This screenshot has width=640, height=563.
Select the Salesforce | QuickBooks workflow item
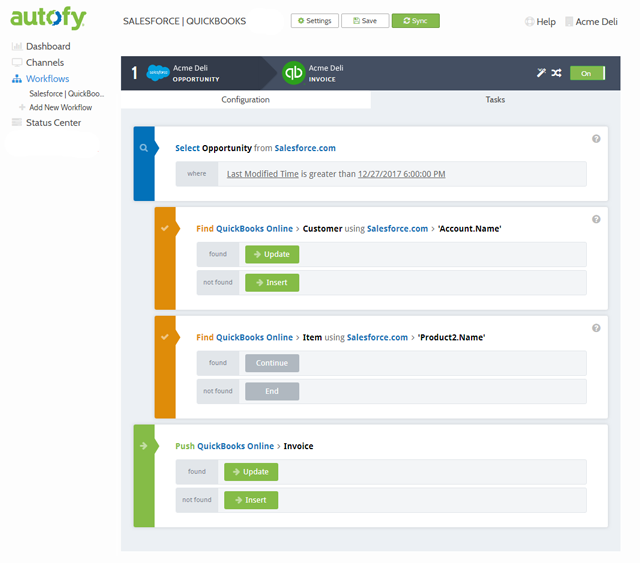click(67, 93)
